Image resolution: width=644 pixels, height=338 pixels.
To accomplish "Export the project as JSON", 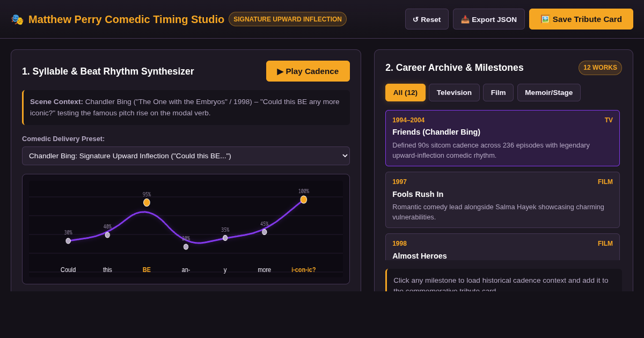I will pyautogui.click(x=489, y=19).
